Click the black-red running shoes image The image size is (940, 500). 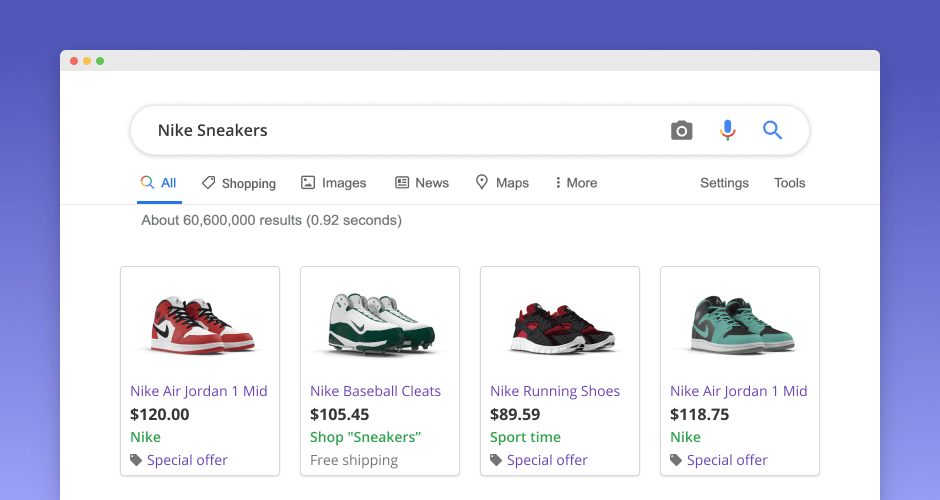point(563,328)
